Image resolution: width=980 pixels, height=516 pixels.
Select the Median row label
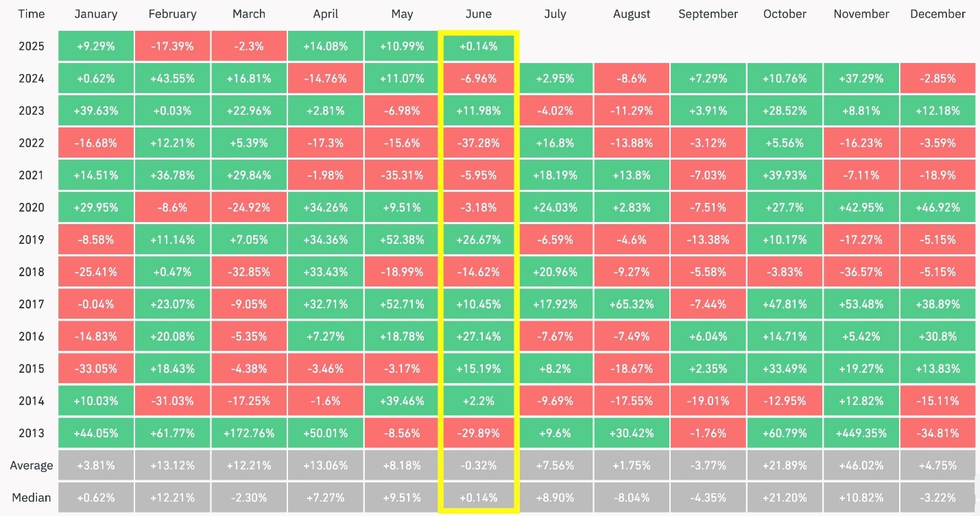click(32, 497)
